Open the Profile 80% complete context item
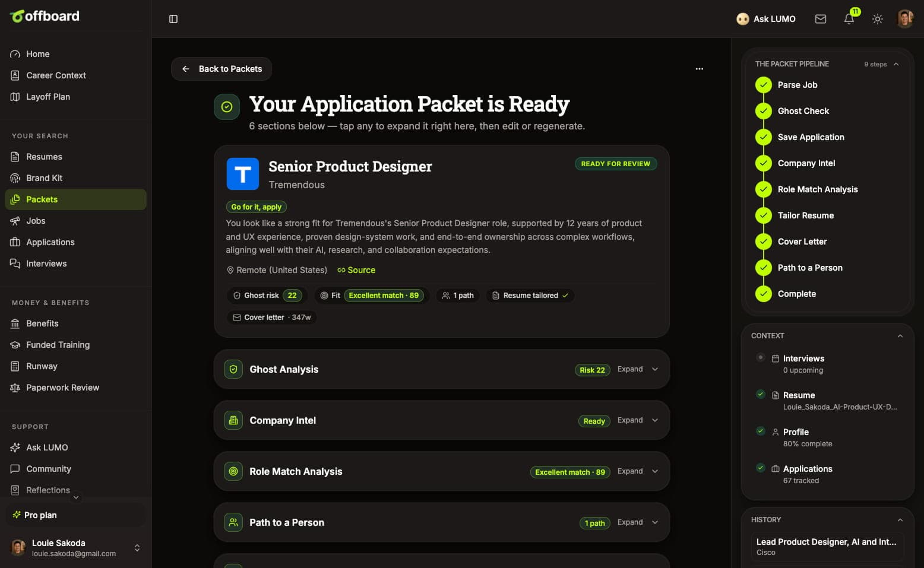Screen dimensions: 924x568 pyautogui.click(x=827, y=437)
